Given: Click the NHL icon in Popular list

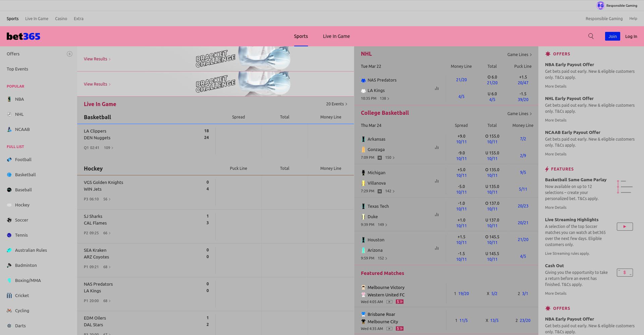Looking at the screenshot, I should (x=9, y=114).
